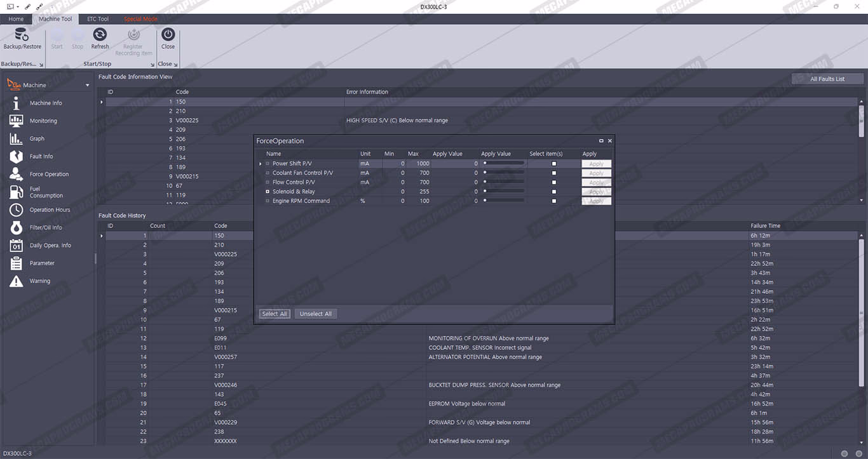Open the ETC Tool tab

98,19
